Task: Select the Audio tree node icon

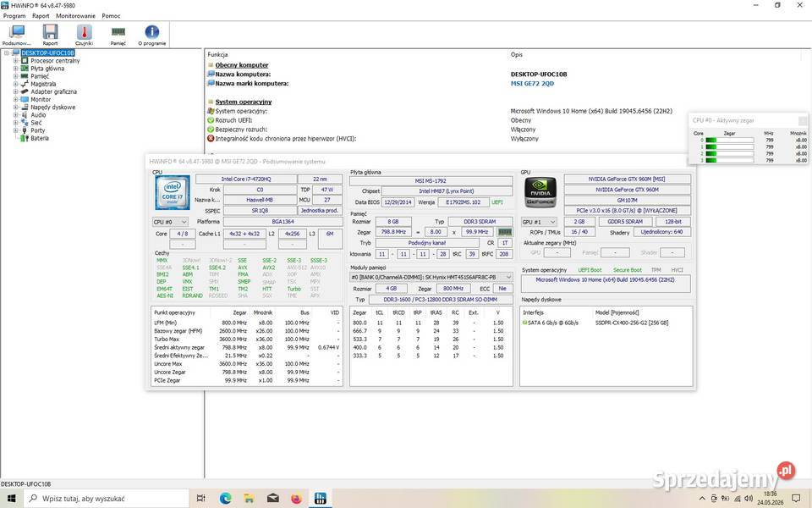Action: (25, 115)
